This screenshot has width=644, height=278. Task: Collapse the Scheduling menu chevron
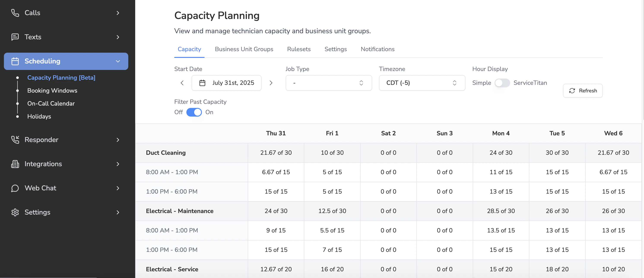coord(118,61)
